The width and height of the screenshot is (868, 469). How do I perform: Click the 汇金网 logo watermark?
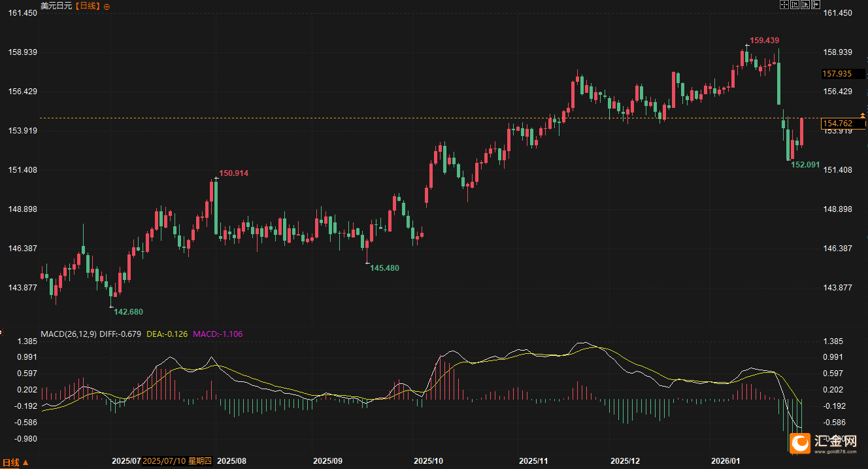(825, 443)
